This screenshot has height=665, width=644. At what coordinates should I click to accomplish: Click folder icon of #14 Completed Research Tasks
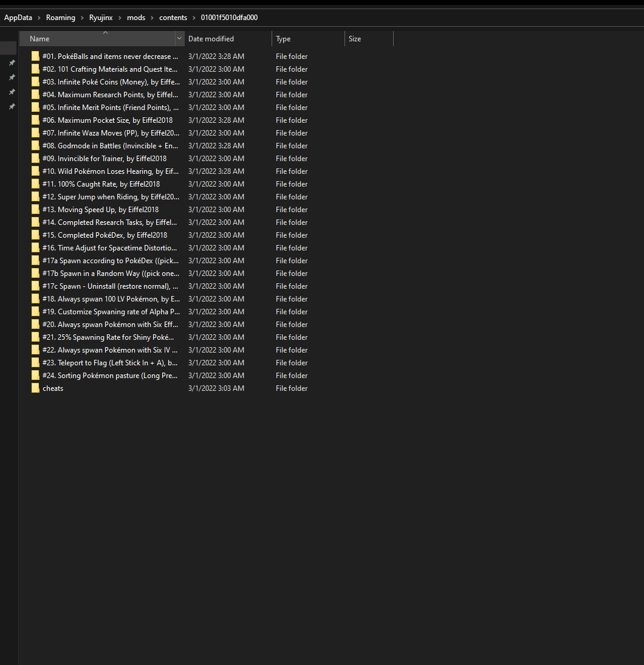click(35, 222)
